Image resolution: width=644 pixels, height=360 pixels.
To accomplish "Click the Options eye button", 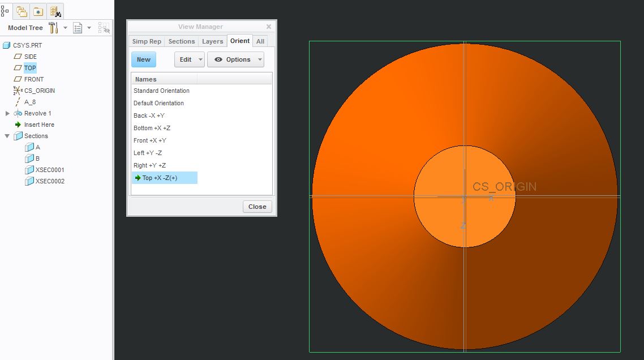I will [232, 59].
